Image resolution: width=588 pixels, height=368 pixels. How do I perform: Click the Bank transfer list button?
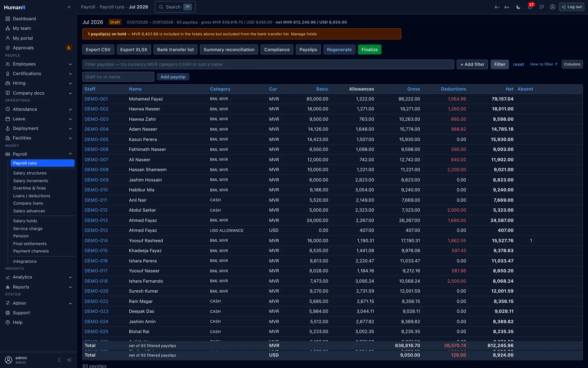point(176,49)
